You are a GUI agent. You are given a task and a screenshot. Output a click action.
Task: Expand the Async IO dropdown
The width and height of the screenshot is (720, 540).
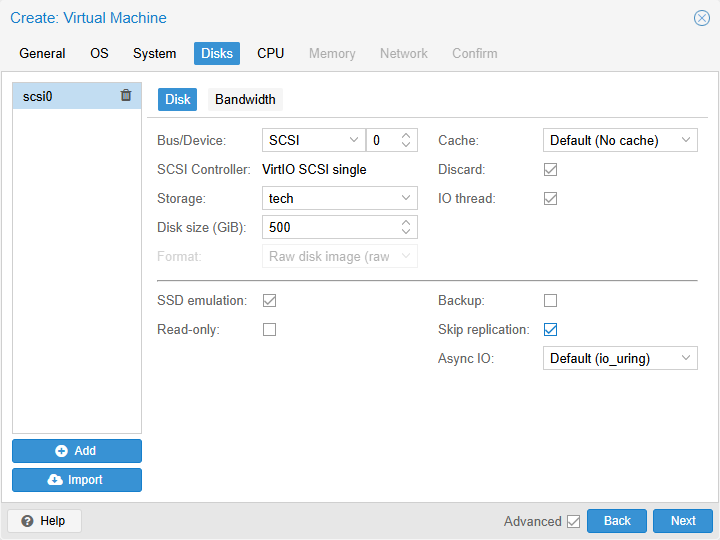tap(686, 358)
